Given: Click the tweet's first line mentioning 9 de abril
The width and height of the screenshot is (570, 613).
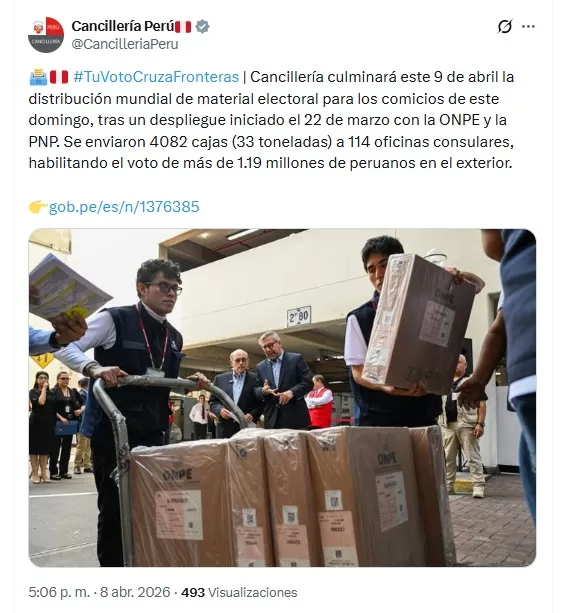Looking at the screenshot, I should (x=271, y=77).
